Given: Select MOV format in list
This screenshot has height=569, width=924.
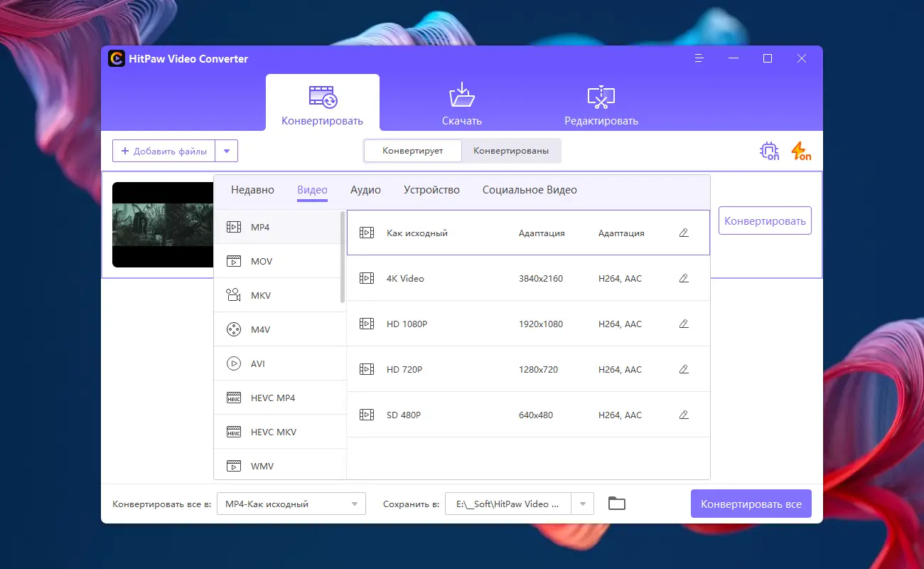Looking at the screenshot, I should (x=278, y=261).
